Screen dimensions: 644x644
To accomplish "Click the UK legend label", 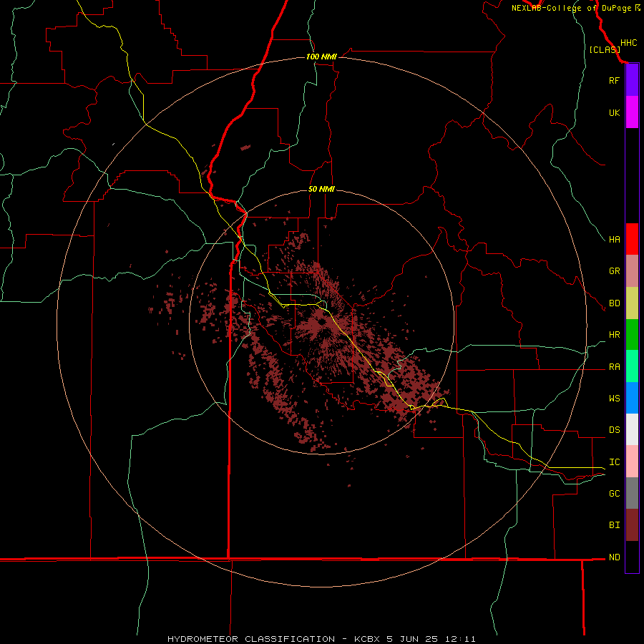I will click(x=614, y=112).
